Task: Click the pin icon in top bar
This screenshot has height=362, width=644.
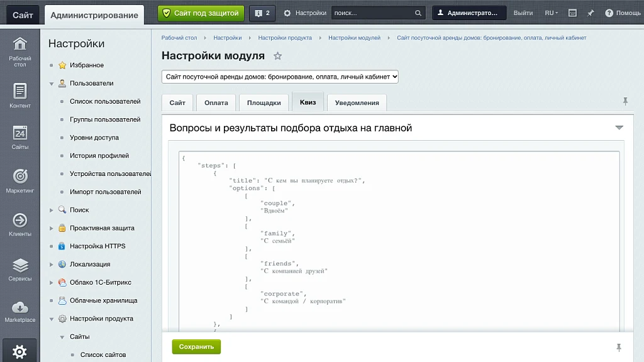Action: 590,13
